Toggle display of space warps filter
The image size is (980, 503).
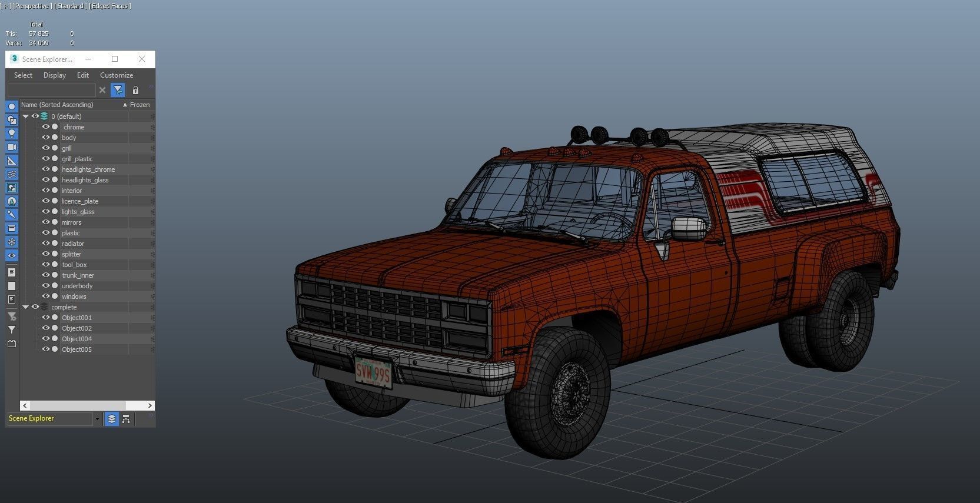click(x=12, y=174)
